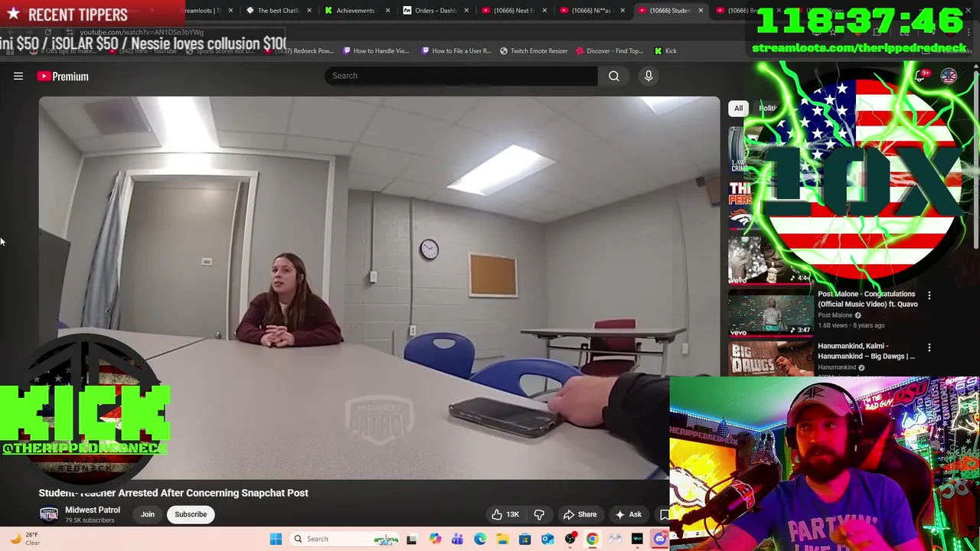Open Post Malone Congratulations video thumbnail
This screenshot has height=551, width=980.
(x=770, y=314)
